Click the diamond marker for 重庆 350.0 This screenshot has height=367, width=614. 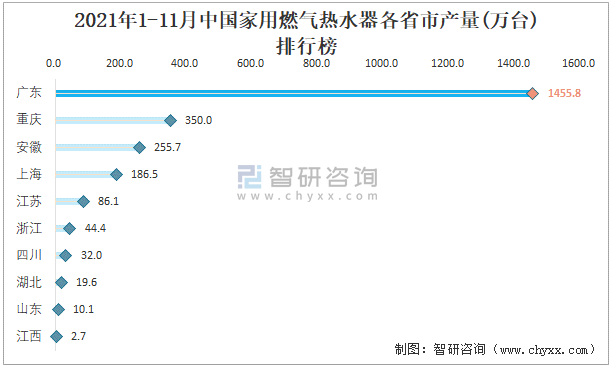pyautogui.click(x=170, y=120)
